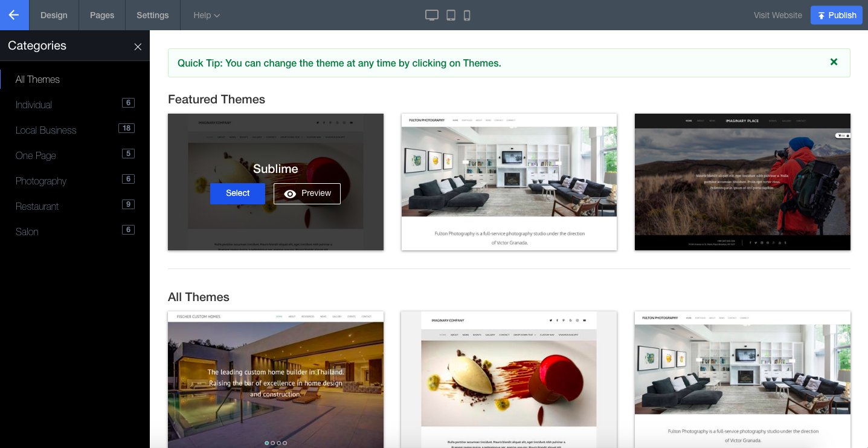868x448 pixels.
Task: Go back using the blue arrow button
Action: point(14,15)
